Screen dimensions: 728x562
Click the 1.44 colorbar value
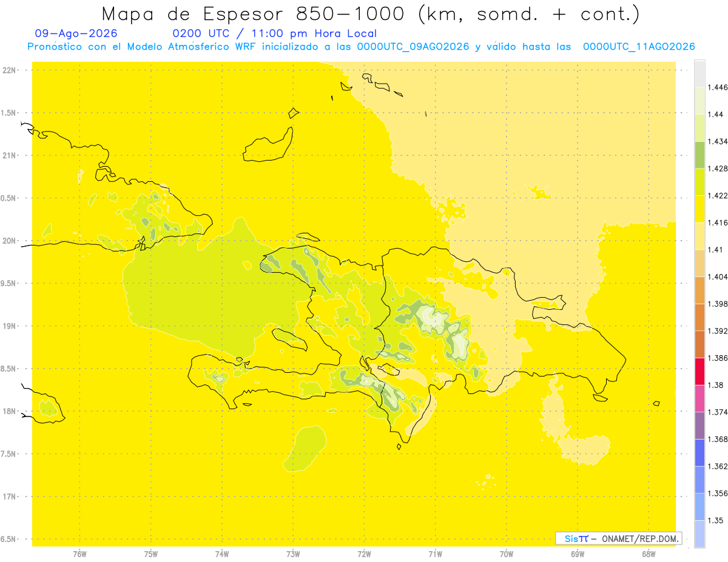tap(715, 115)
